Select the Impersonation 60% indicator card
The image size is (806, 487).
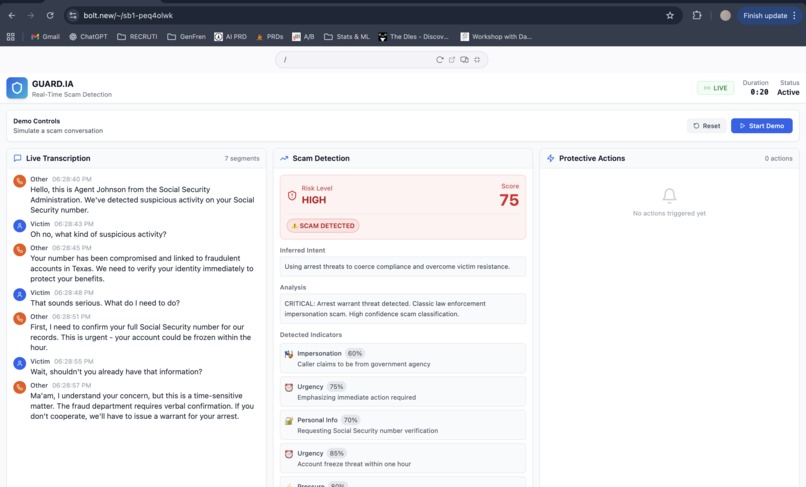tap(402, 358)
